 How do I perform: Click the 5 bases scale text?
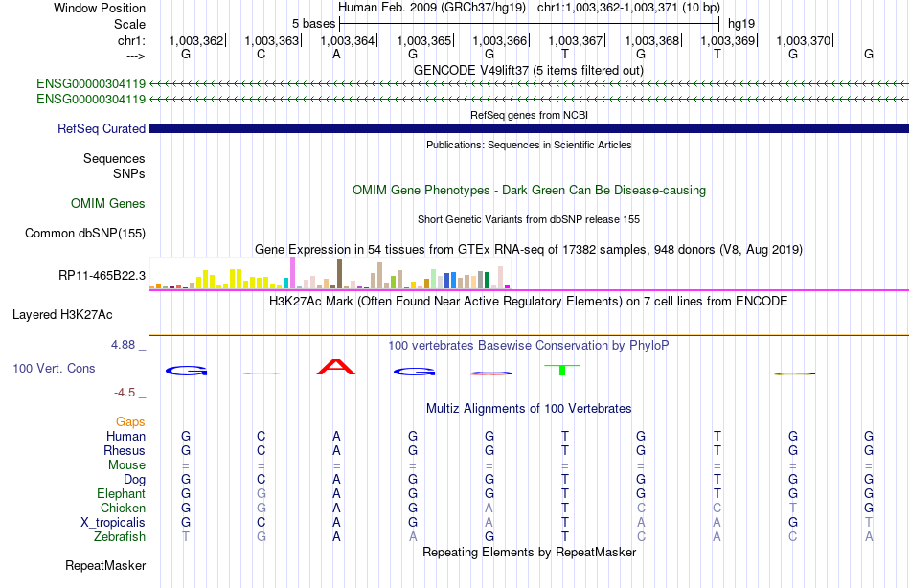pyautogui.click(x=313, y=24)
